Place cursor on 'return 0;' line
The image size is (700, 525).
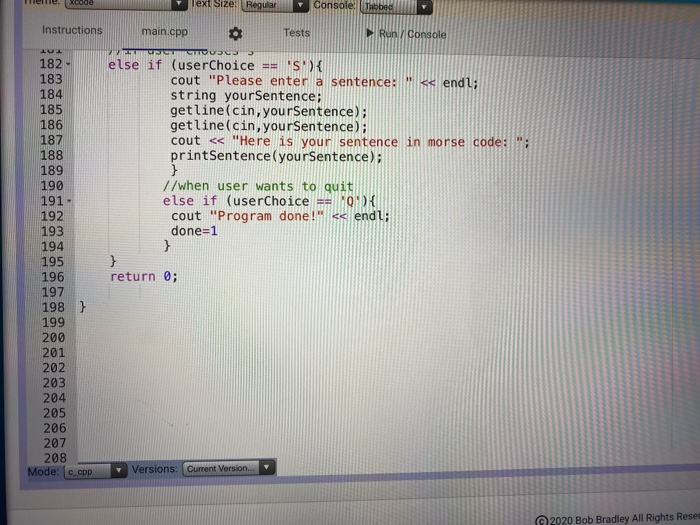[x=144, y=277]
